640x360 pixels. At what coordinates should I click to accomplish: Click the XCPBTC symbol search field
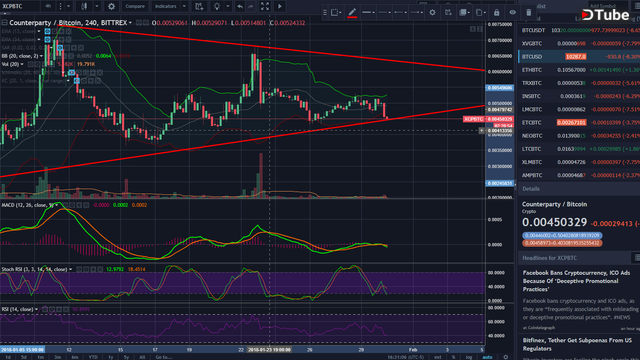pos(20,6)
